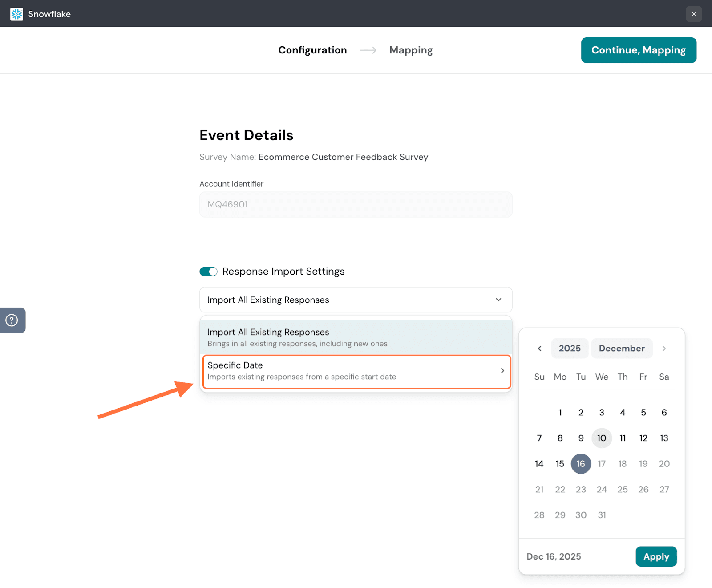
Task: Toggle Response Import Settings switch
Action: click(208, 272)
